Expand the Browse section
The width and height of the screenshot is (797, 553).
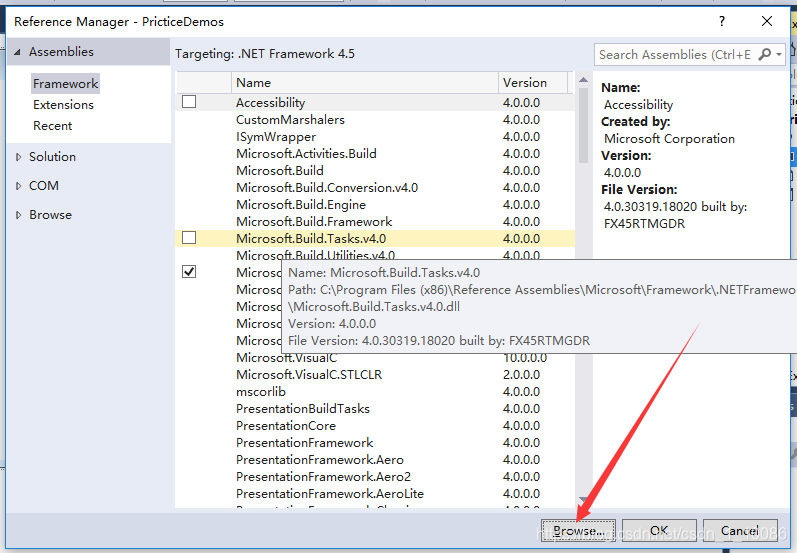coord(18,215)
